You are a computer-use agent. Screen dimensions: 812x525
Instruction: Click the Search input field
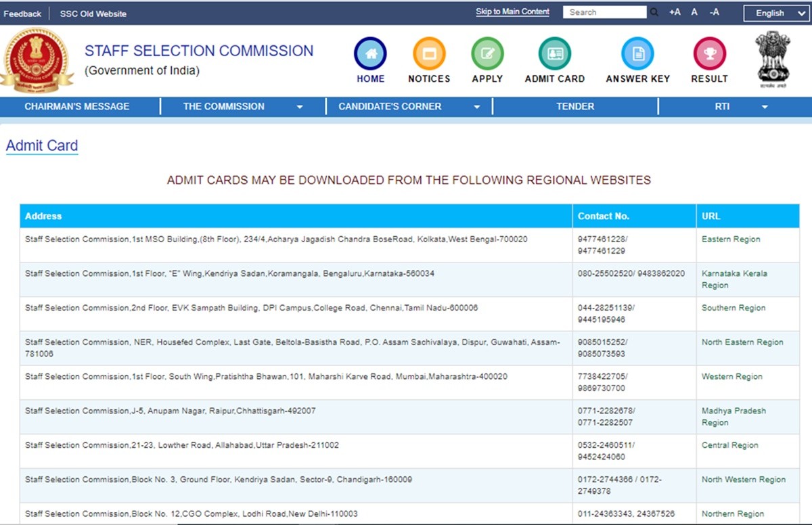(605, 12)
